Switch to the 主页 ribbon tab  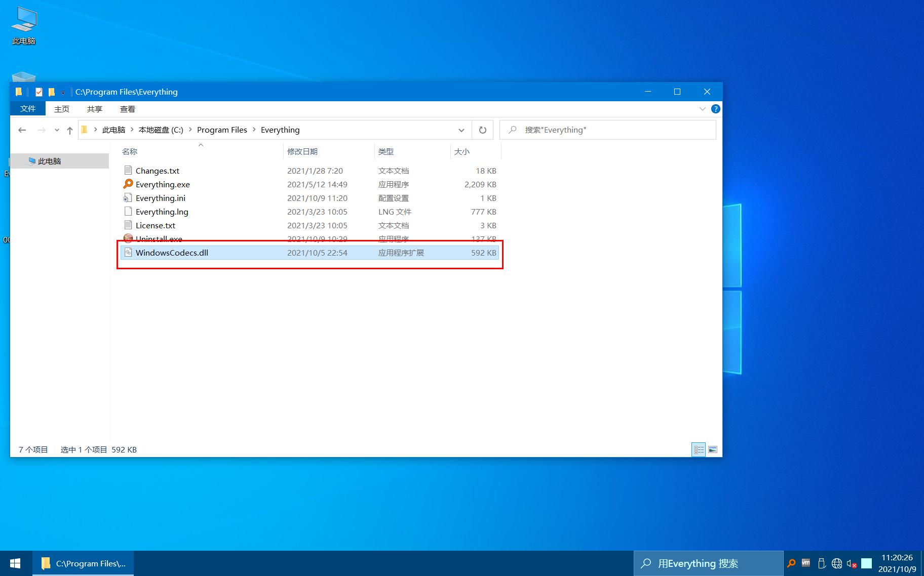point(62,109)
